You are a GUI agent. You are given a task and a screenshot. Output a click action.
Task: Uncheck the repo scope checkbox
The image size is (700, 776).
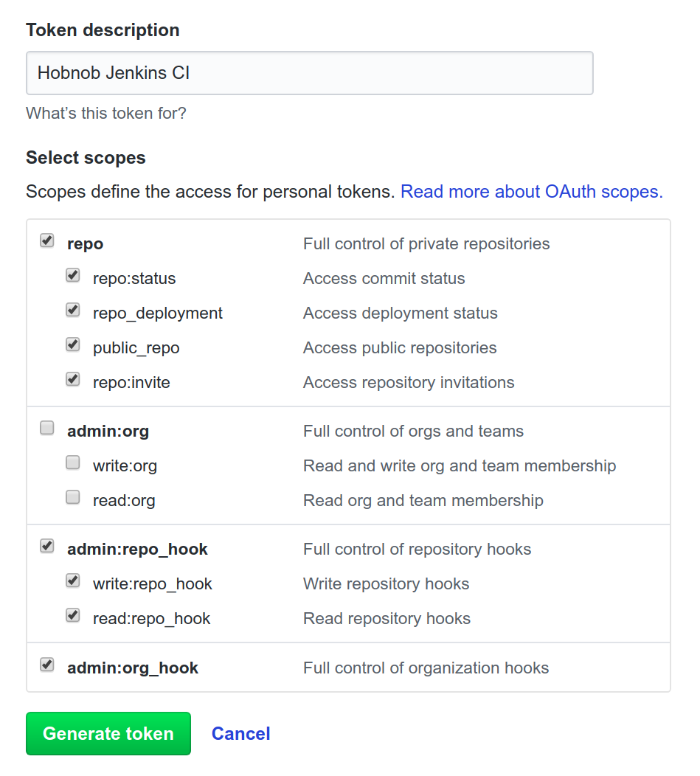[x=47, y=241]
